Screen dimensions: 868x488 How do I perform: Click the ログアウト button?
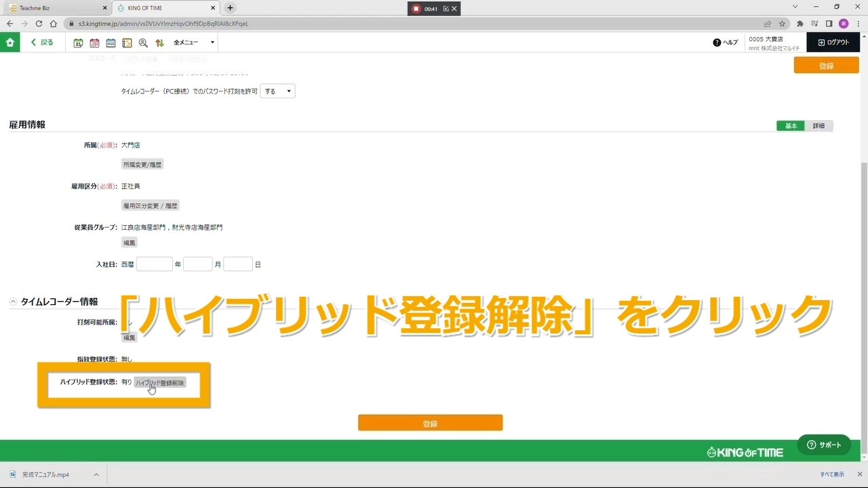[833, 42]
